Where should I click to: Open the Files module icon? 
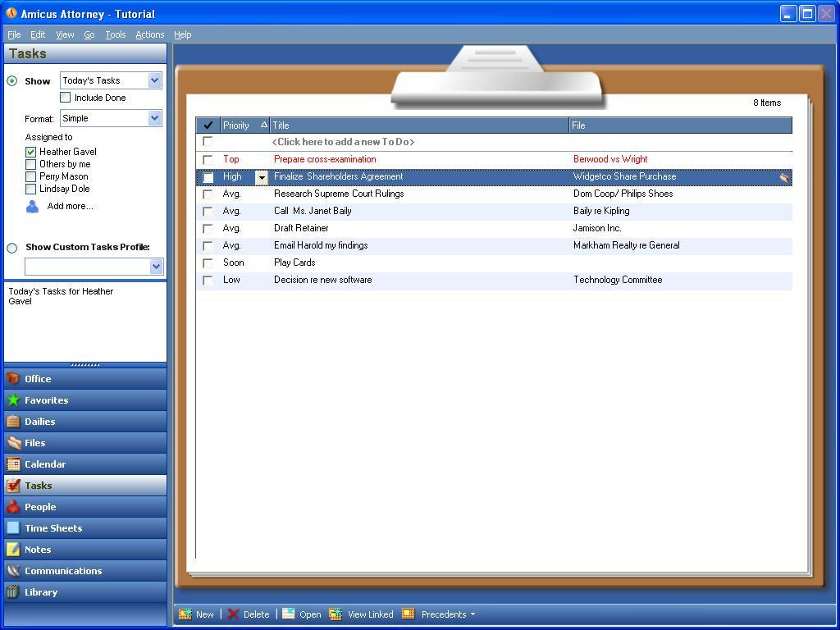[13, 443]
